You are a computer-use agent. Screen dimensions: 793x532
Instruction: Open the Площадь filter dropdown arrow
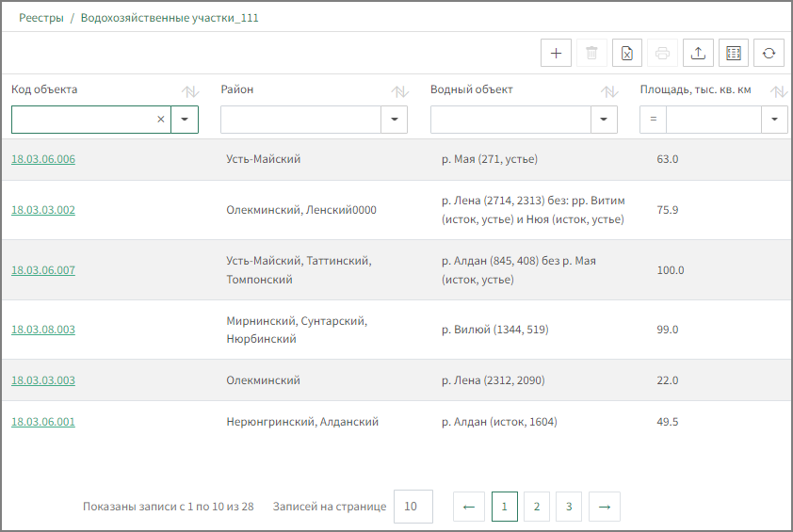[774, 120]
